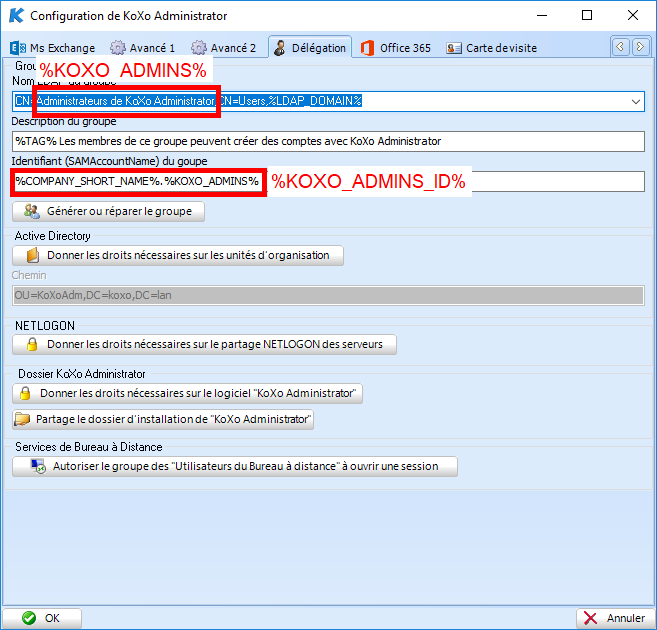Click the red X icon on Annuler

pyautogui.click(x=590, y=618)
